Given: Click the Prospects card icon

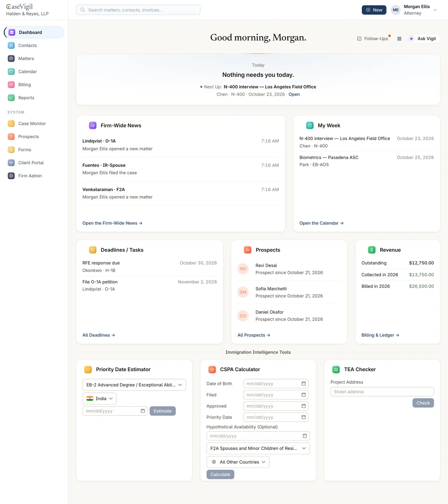Looking at the screenshot, I should 248,250.
